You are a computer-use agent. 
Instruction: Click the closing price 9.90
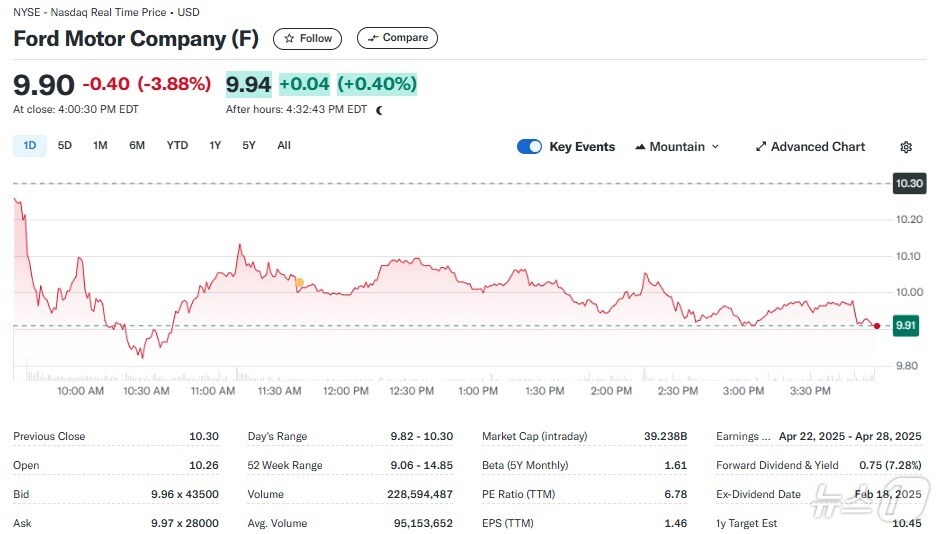44,85
